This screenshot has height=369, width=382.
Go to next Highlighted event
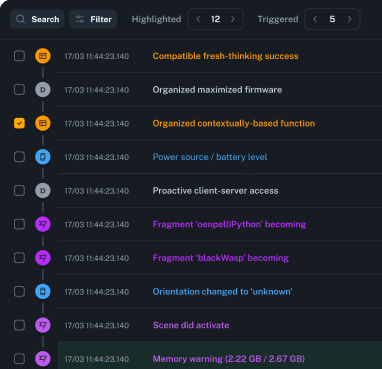coord(233,19)
